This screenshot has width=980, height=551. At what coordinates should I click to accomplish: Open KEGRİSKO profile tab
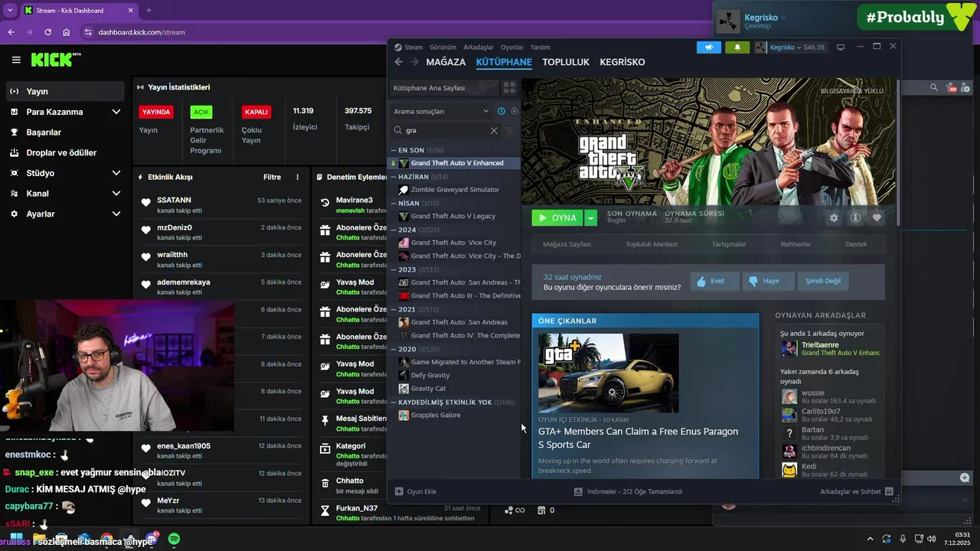coord(622,62)
